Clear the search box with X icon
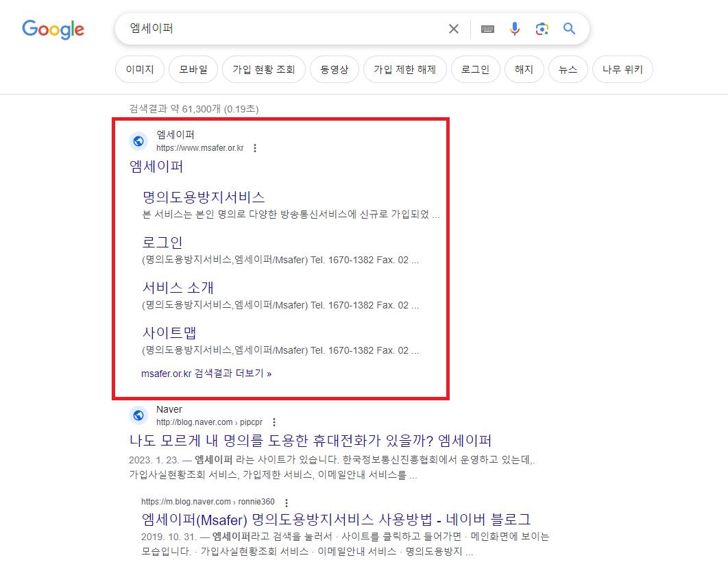The width and height of the screenshot is (728, 571). 454,29
